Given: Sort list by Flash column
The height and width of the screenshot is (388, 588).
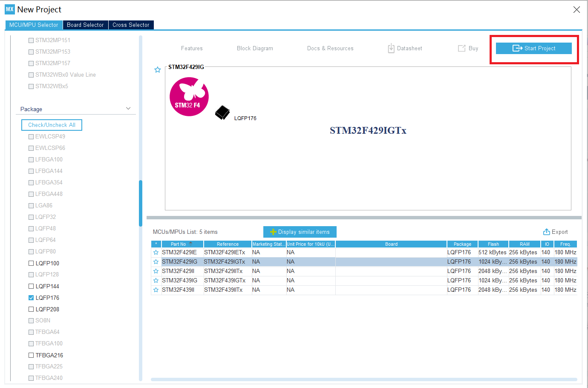Looking at the screenshot, I should pos(493,244).
